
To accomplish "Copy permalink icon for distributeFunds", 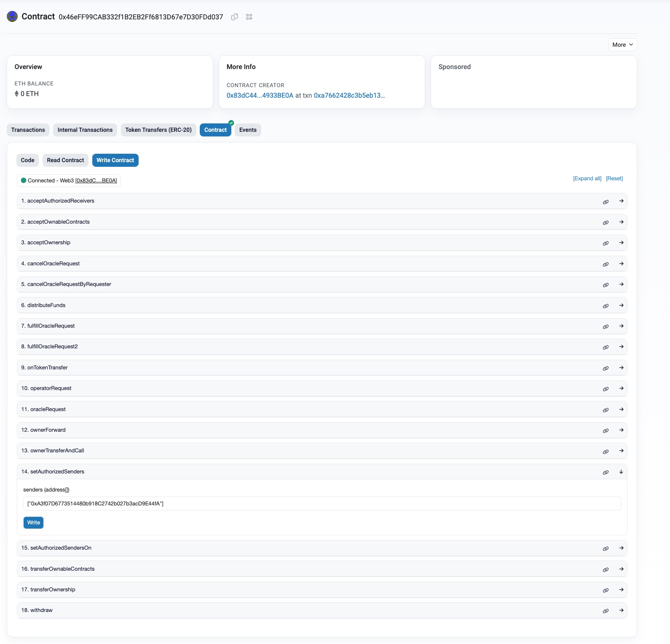I will click(x=606, y=306).
